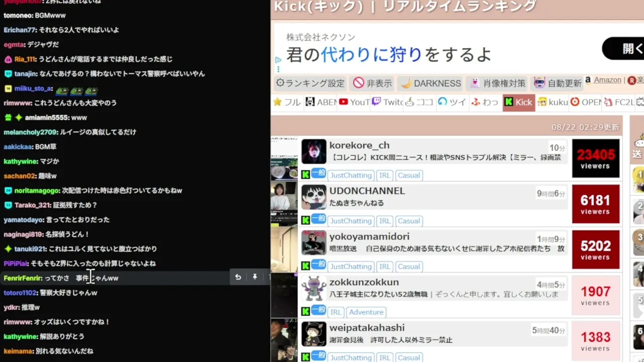Screen dimensions: 644x362
Task: Click the Nexon ad headline 君の代わりに狩りをするよ
Action: [x=389, y=54]
